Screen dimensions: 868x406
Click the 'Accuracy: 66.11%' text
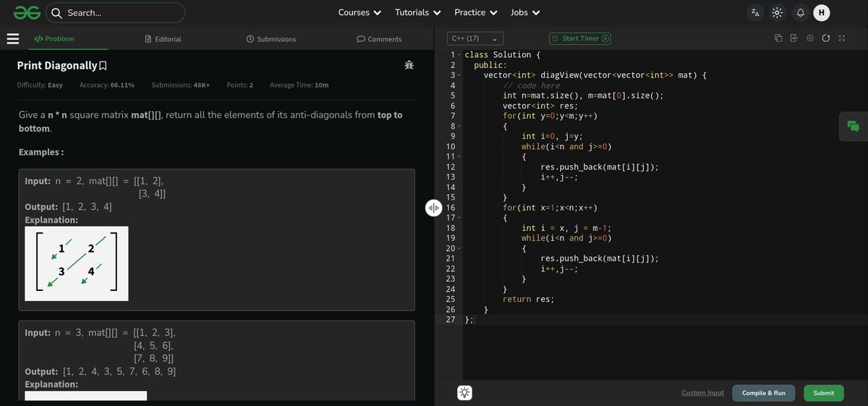click(x=107, y=85)
